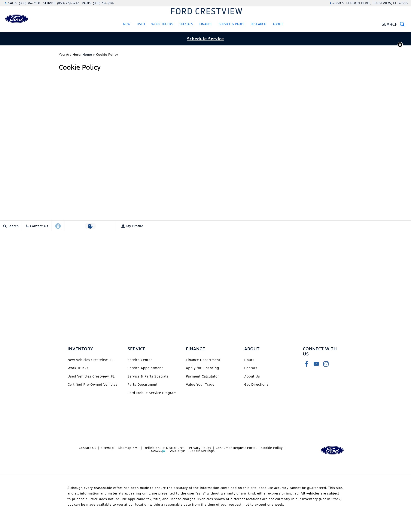
Task: Open Ford Mobile Service Program link
Action: point(152,393)
